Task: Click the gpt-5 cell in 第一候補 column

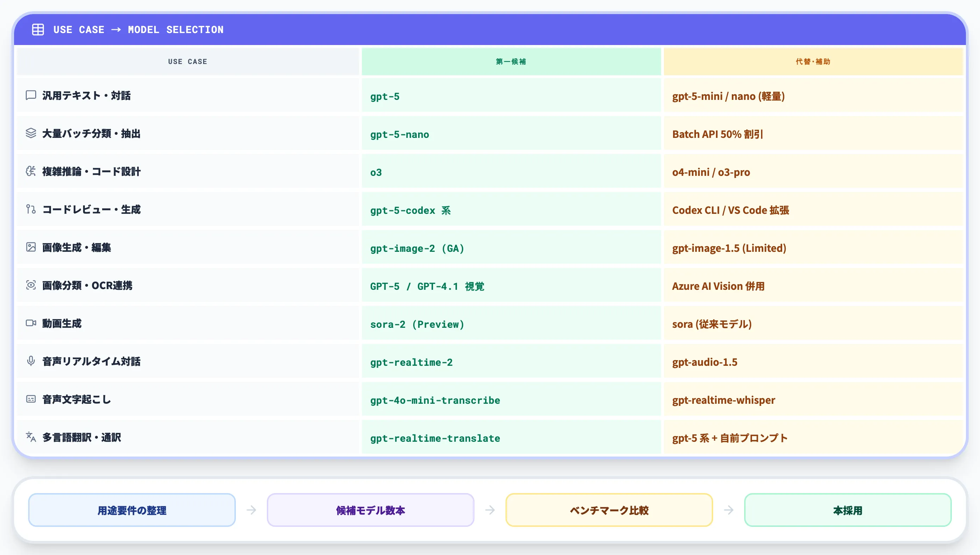Action: tap(511, 95)
